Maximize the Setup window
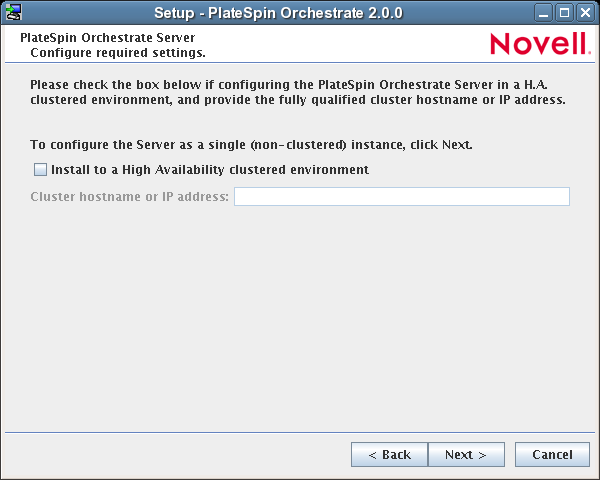600x480 pixels. click(565, 12)
